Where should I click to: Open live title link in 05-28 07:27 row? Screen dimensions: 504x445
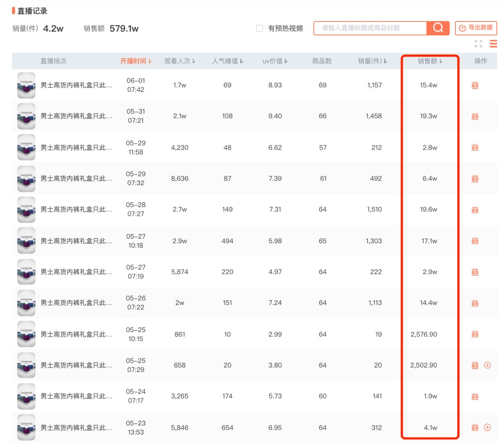(x=76, y=209)
